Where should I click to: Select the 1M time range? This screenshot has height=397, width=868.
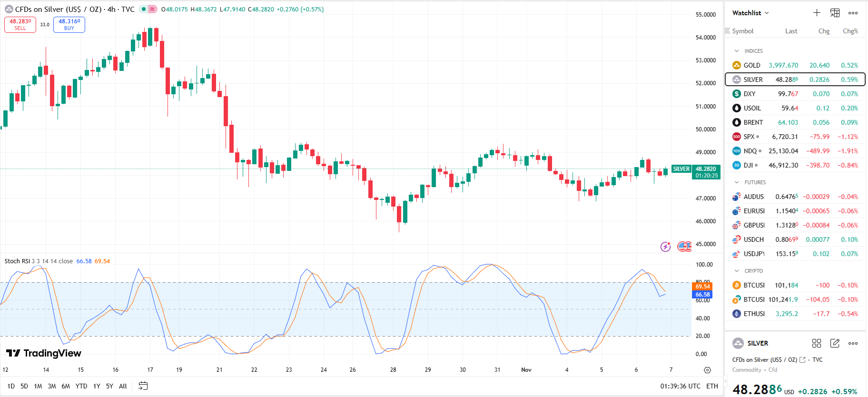38,386
